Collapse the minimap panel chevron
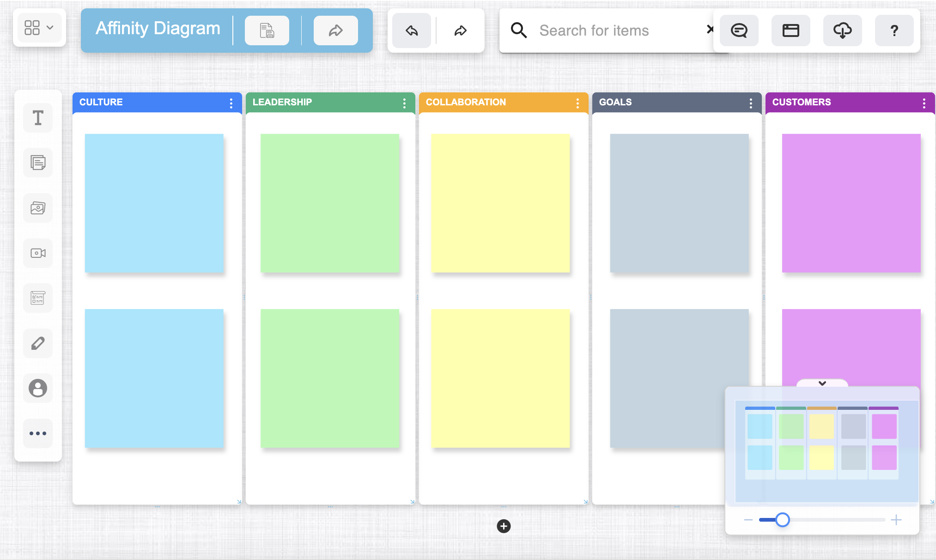 pyautogui.click(x=822, y=383)
